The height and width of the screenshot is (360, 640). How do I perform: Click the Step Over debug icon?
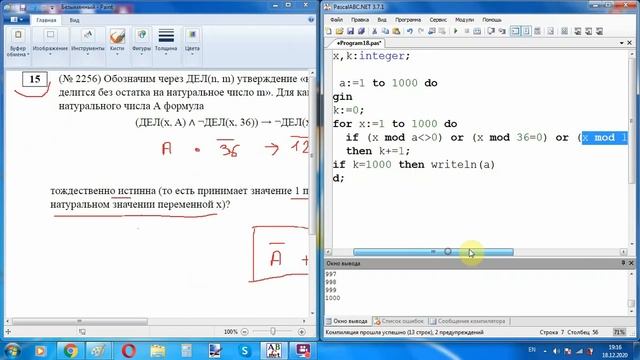coord(491,31)
